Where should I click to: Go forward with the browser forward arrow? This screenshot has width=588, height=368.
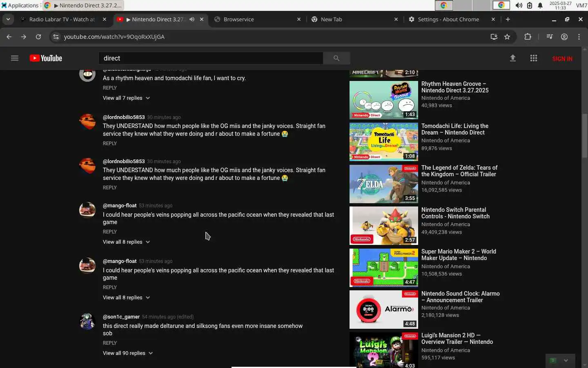click(x=24, y=37)
